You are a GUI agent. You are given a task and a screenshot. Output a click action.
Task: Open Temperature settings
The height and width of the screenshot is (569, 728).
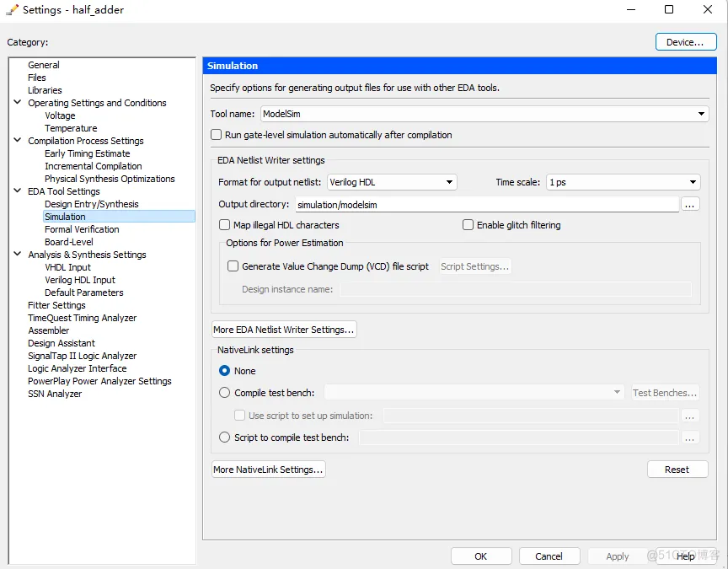click(71, 128)
